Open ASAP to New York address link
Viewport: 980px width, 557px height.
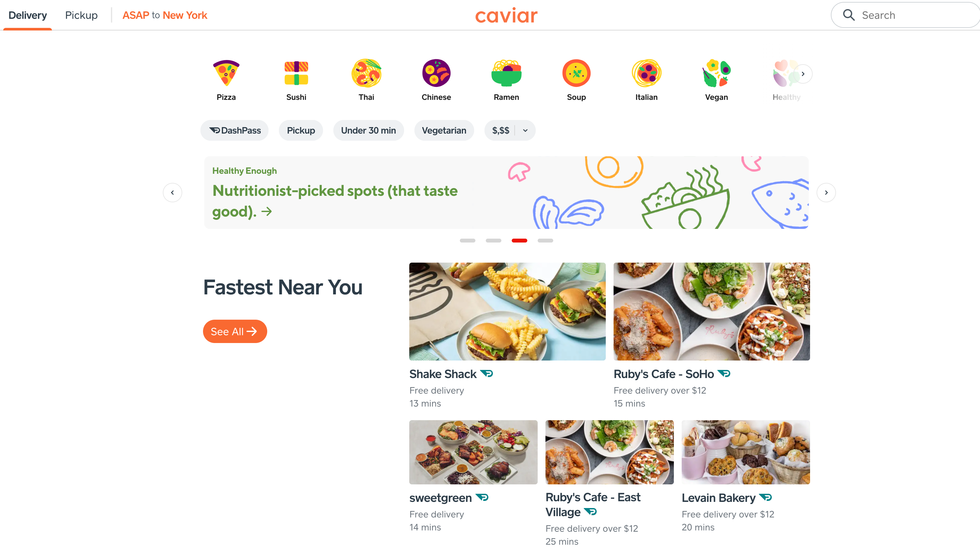(164, 15)
